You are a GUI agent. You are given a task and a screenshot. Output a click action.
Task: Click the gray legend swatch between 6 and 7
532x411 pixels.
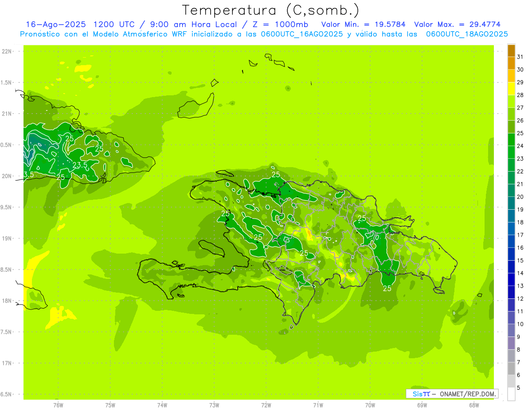pyautogui.click(x=511, y=368)
